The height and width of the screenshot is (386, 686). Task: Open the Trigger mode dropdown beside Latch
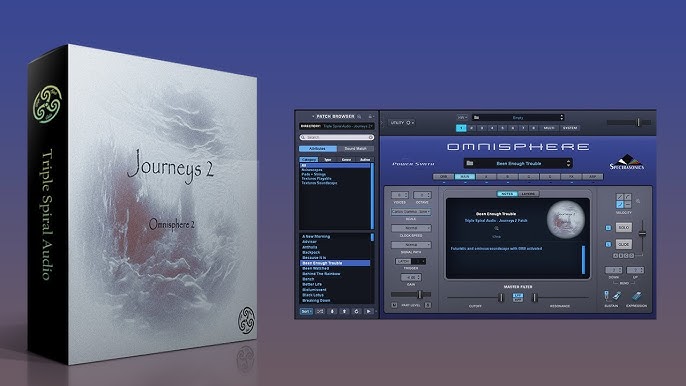tap(419, 261)
